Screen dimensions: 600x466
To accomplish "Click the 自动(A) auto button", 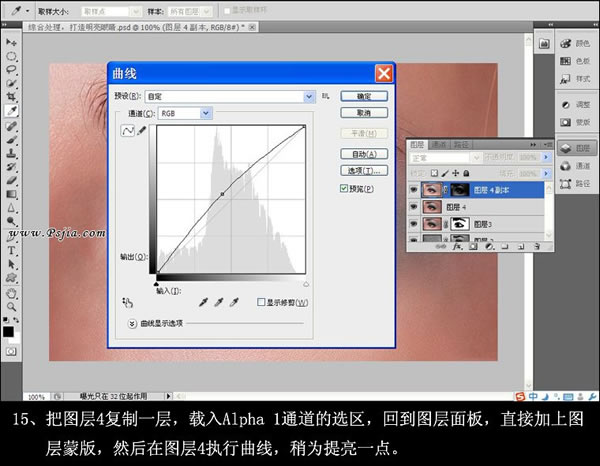I will (364, 154).
